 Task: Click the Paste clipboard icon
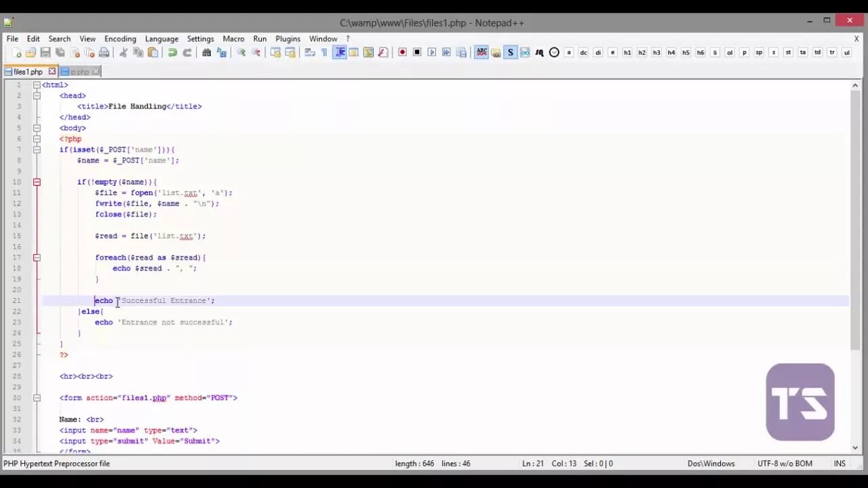153,52
